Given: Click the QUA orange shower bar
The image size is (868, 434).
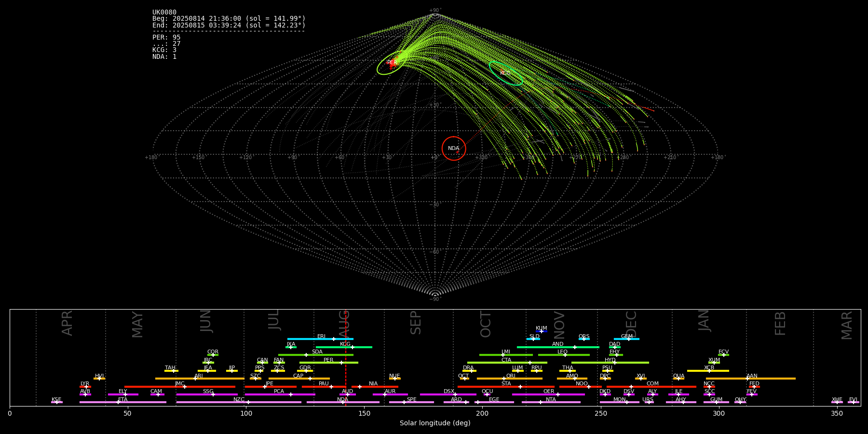Looking at the screenshot, I should point(678,379).
